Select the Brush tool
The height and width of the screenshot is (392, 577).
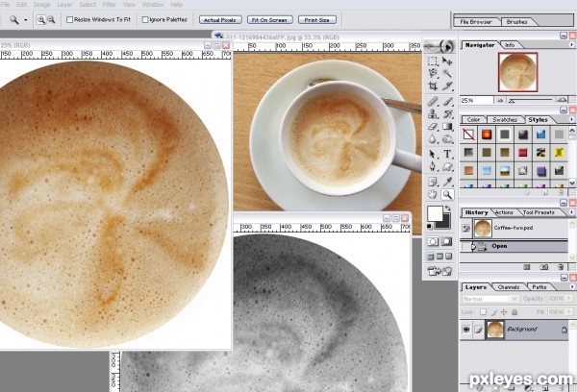[x=447, y=101]
